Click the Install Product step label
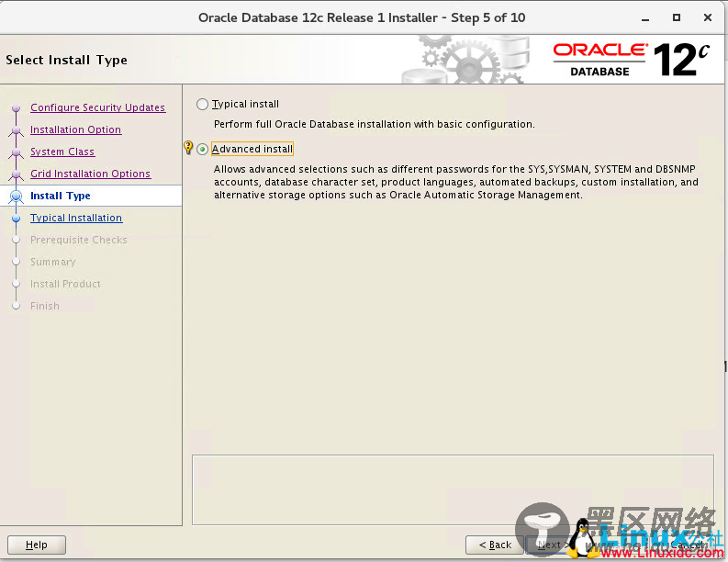 point(65,284)
